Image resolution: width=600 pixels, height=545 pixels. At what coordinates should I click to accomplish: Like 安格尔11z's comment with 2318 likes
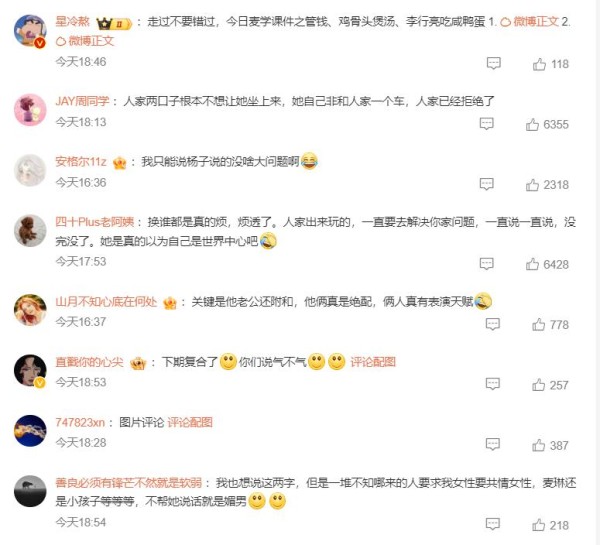click(532, 185)
